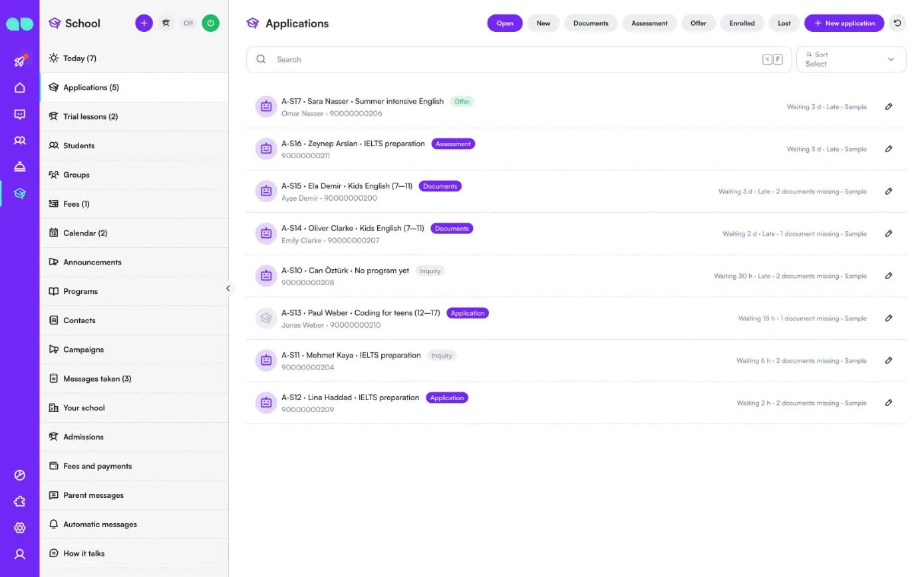Open Groups in the sidebar
924x577 pixels.
click(134, 175)
